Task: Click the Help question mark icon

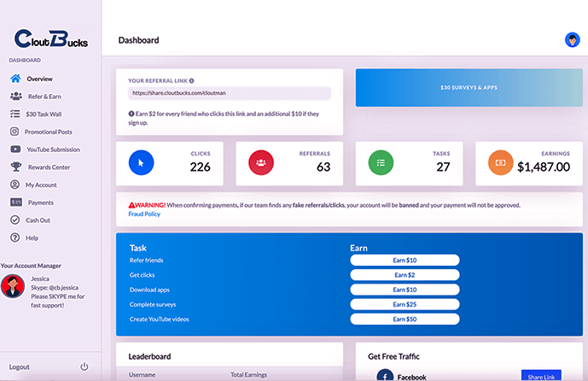Action: (x=15, y=237)
